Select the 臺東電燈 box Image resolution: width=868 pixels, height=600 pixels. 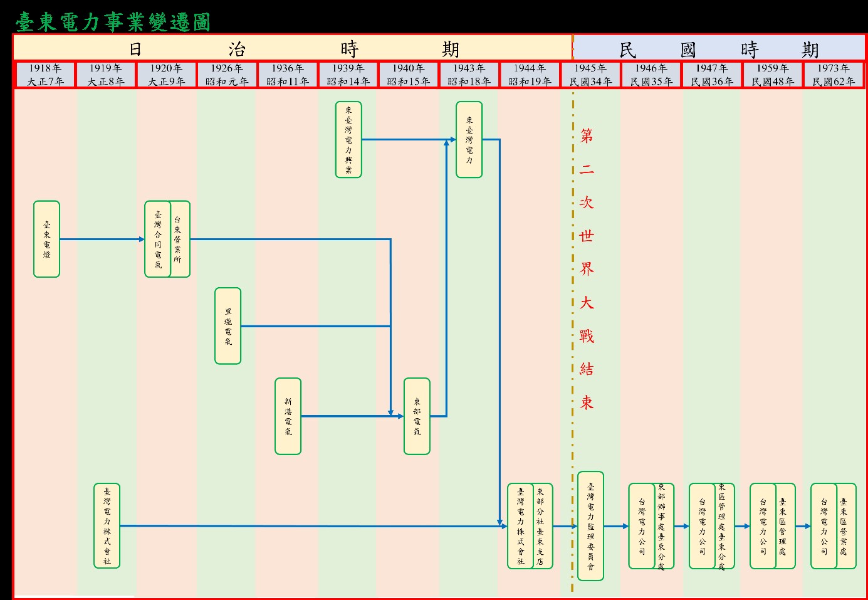46,239
